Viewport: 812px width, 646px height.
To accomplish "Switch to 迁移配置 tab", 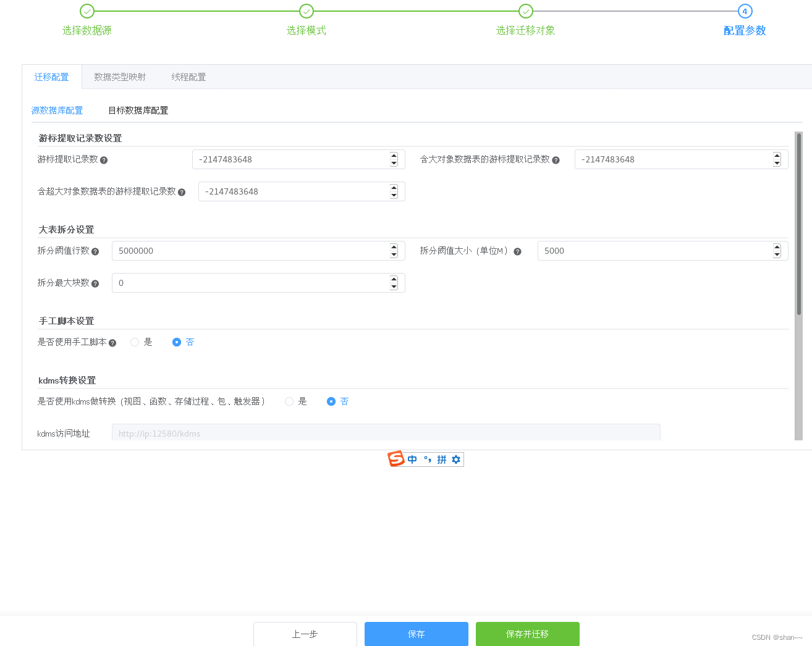I will pyautogui.click(x=52, y=77).
